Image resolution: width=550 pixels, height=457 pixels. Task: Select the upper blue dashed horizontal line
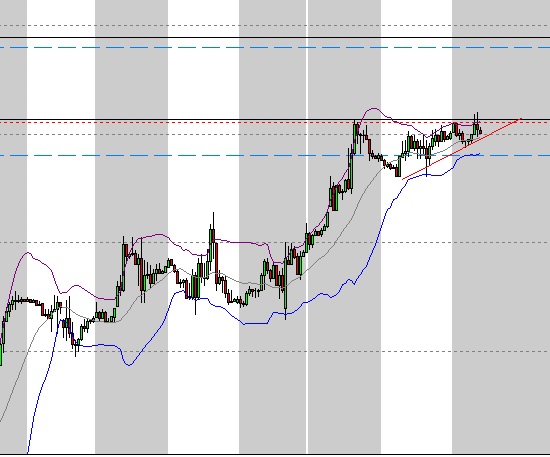point(275,47)
